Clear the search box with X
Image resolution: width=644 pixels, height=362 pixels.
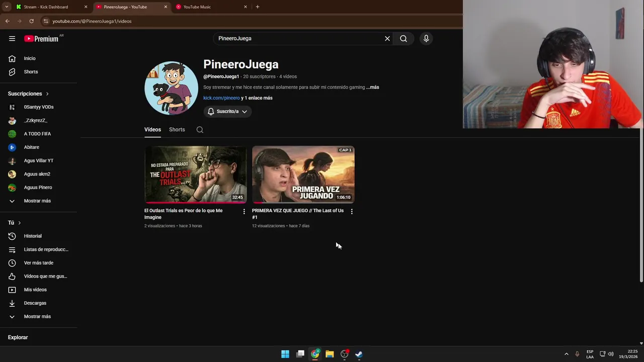tap(387, 38)
